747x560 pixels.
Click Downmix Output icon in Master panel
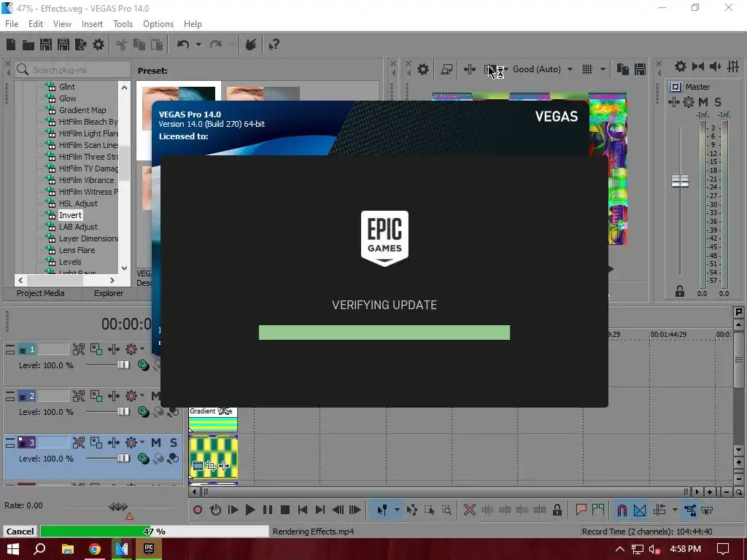coord(698,66)
